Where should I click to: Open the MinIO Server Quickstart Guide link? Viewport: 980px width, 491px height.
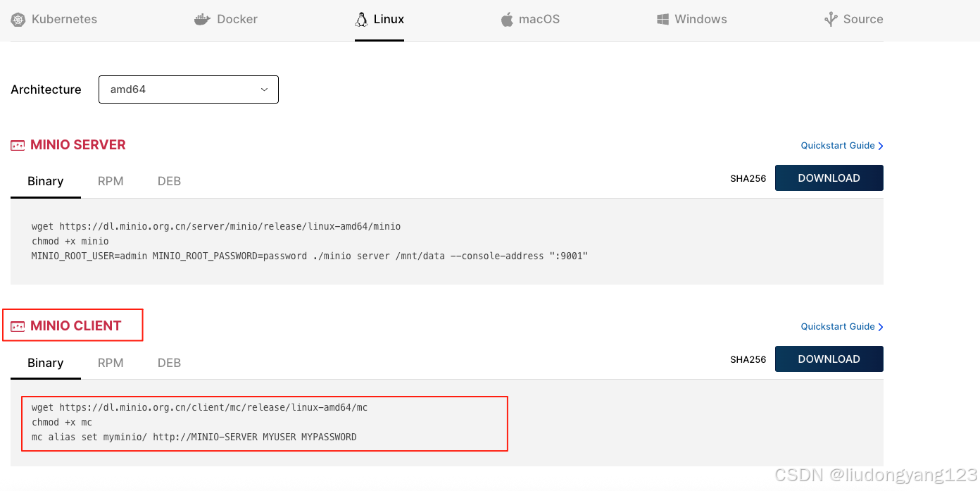pos(838,145)
